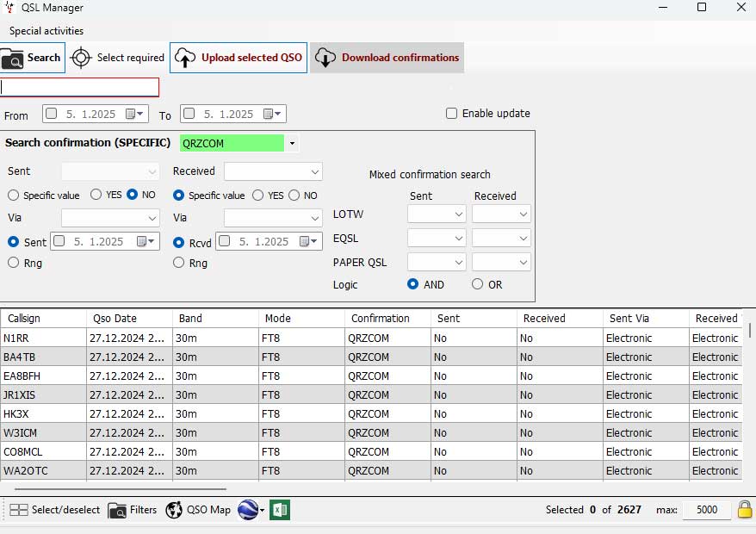Click the Select/deselect grid icon
756x534 pixels.
(x=19, y=510)
